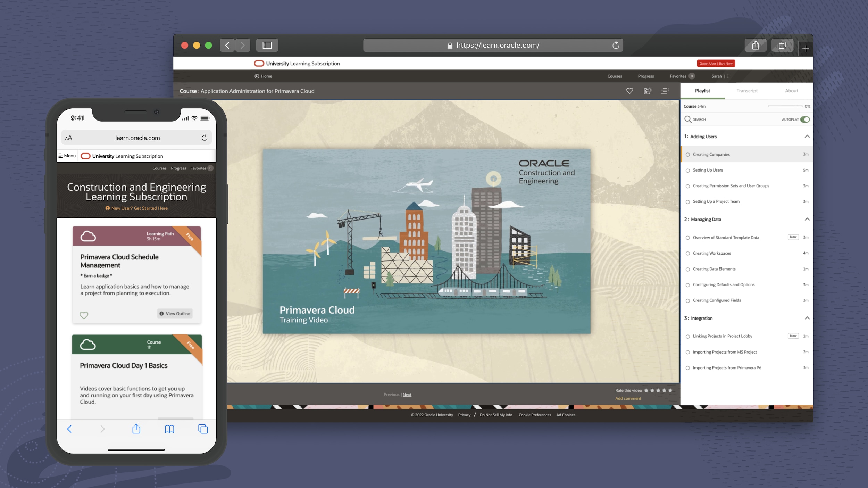The height and width of the screenshot is (488, 868).
Task: Toggle the Autoplay switch
Action: pyautogui.click(x=805, y=119)
